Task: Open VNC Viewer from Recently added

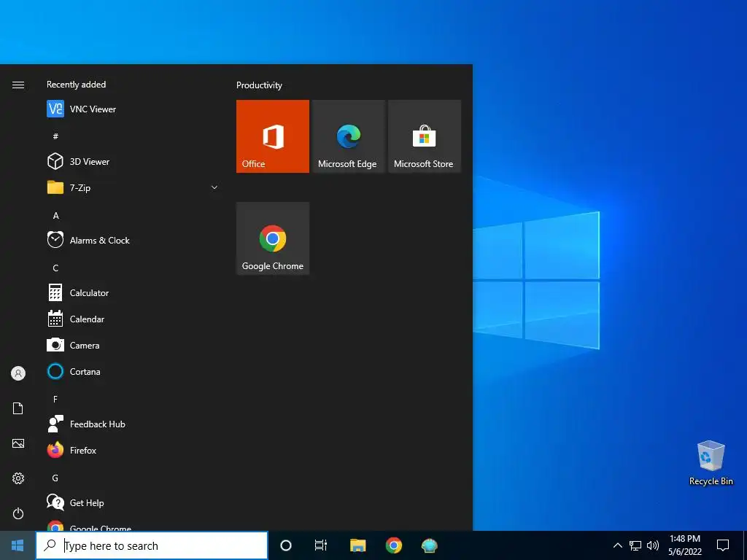Action: point(131,109)
